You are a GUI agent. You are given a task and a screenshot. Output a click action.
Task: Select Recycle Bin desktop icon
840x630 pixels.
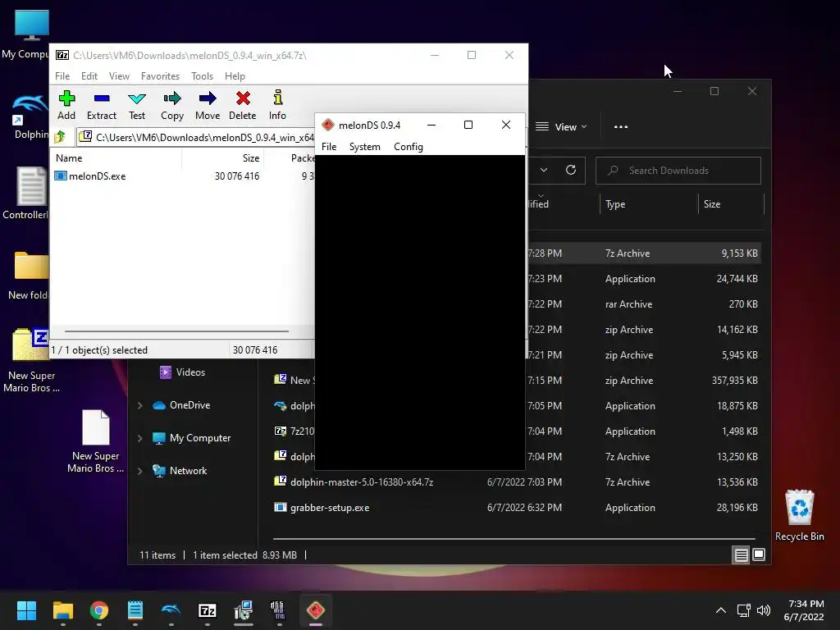click(x=799, y=515)
